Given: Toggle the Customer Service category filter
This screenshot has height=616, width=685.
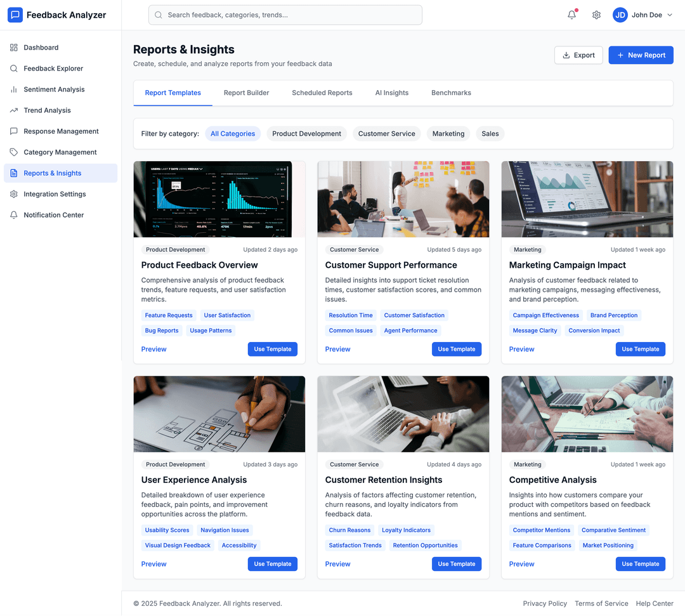Looking at the screenshot, I should pos(386,134).
